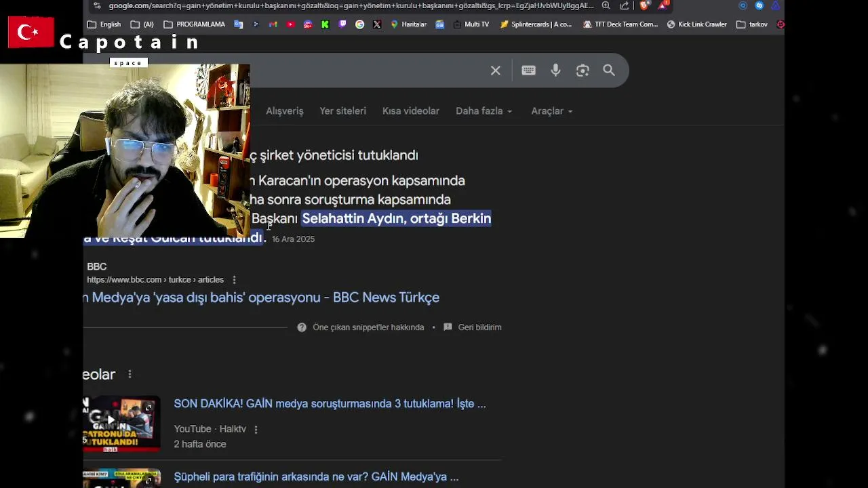Switch to the Kısa videolar tab

pos(410,111)
